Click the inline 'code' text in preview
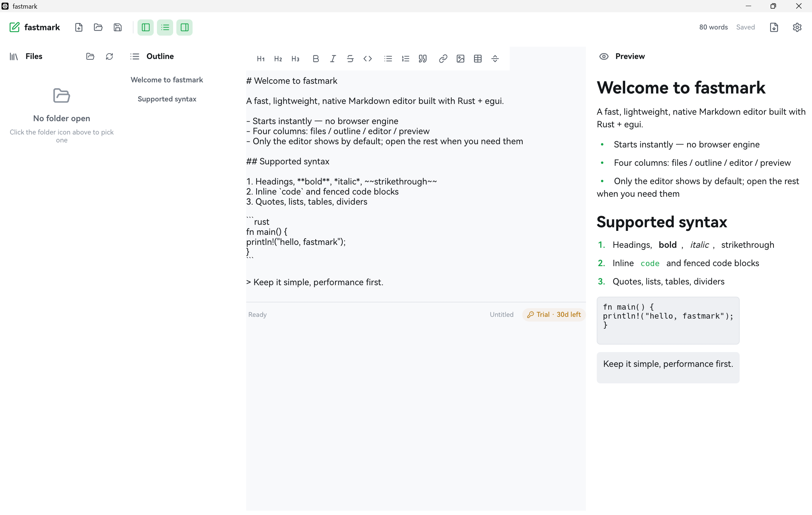 point(650,263)
